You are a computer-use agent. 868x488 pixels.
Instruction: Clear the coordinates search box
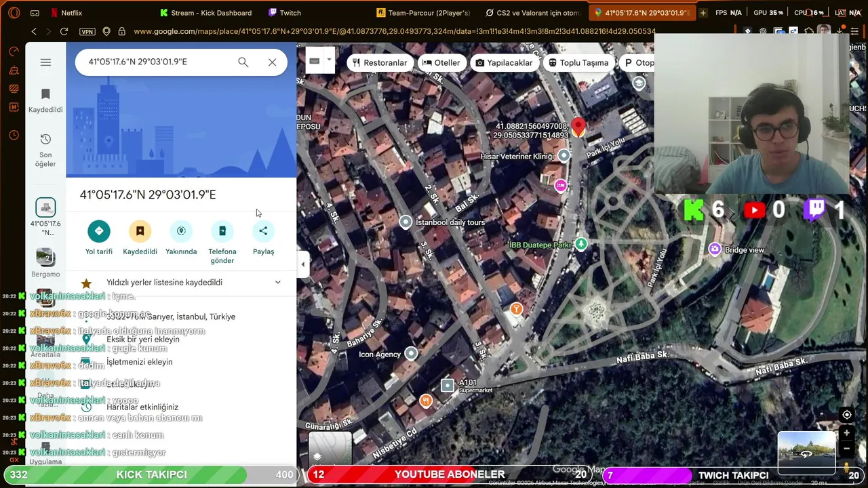pyautogui.click(x=272, y=62)
